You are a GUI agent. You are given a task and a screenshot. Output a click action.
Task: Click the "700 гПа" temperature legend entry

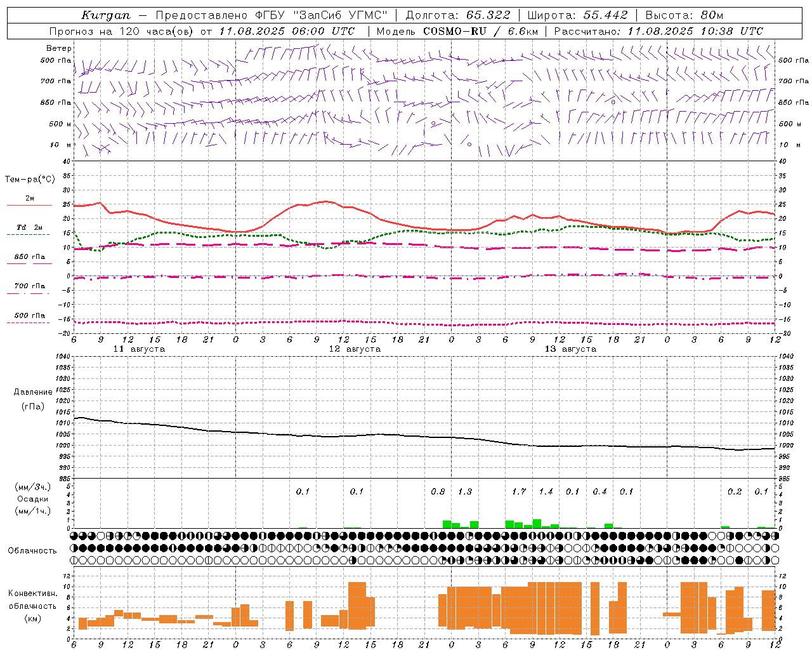coord(30,286)
